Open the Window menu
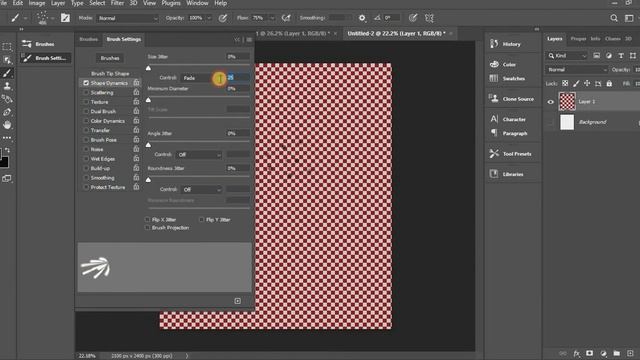Screen dimensions: 640x360 click(x=197, y=3)
